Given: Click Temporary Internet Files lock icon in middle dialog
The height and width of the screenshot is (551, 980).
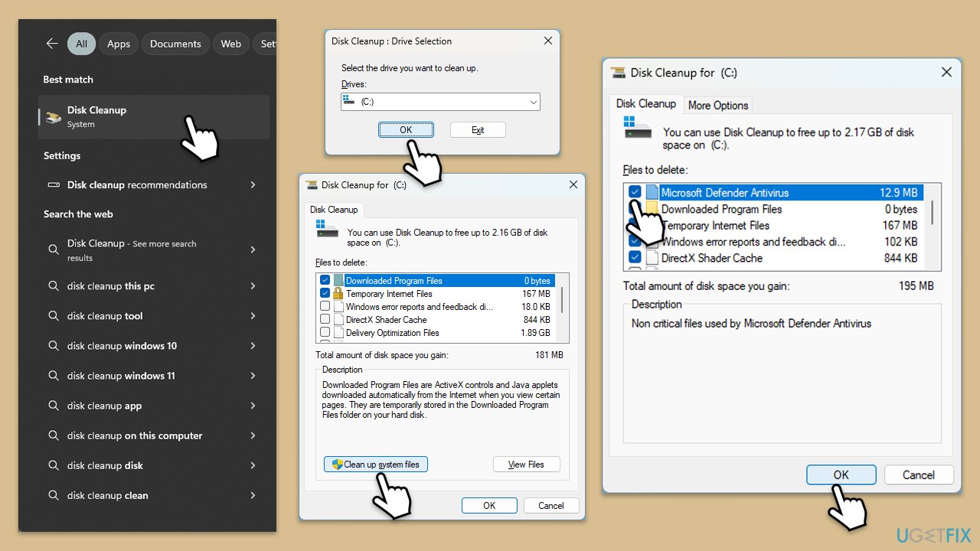Looking at the screenshot, I should (x=338, y=294).
